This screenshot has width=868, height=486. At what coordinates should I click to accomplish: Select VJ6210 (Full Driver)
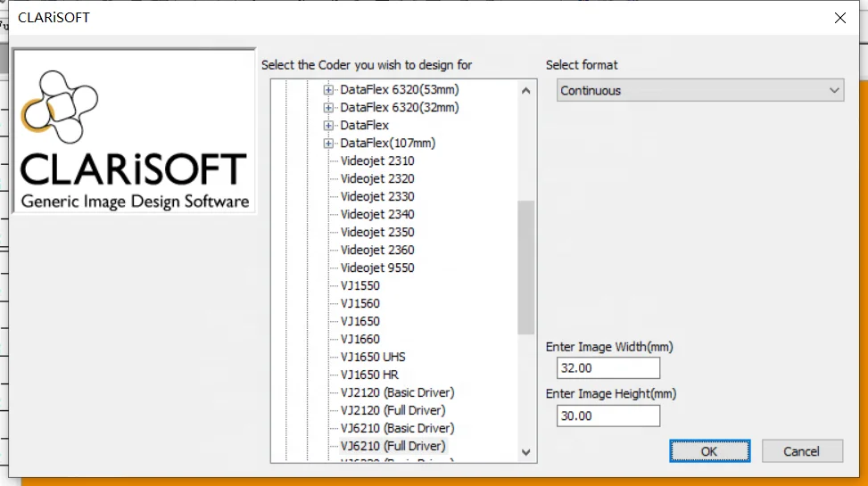point(393,446)
